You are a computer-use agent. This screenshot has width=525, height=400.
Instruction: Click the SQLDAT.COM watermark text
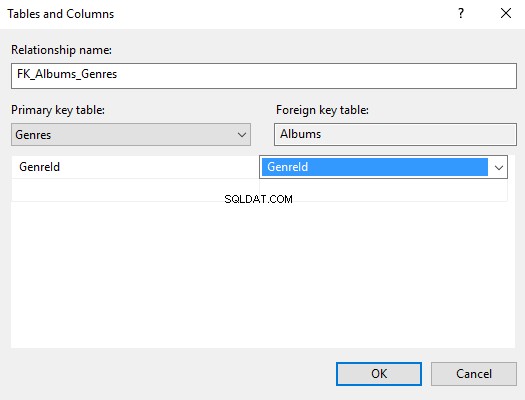click(x=258, y=199)
